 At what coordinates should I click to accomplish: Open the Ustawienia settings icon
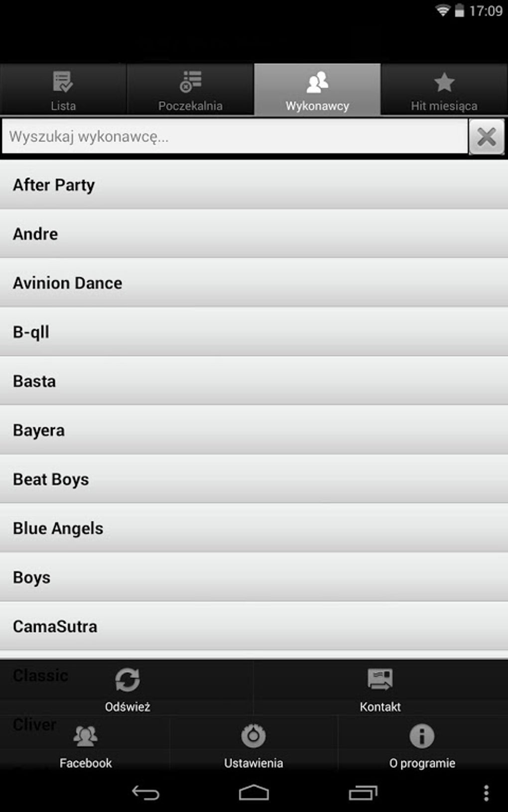(254, 736)
